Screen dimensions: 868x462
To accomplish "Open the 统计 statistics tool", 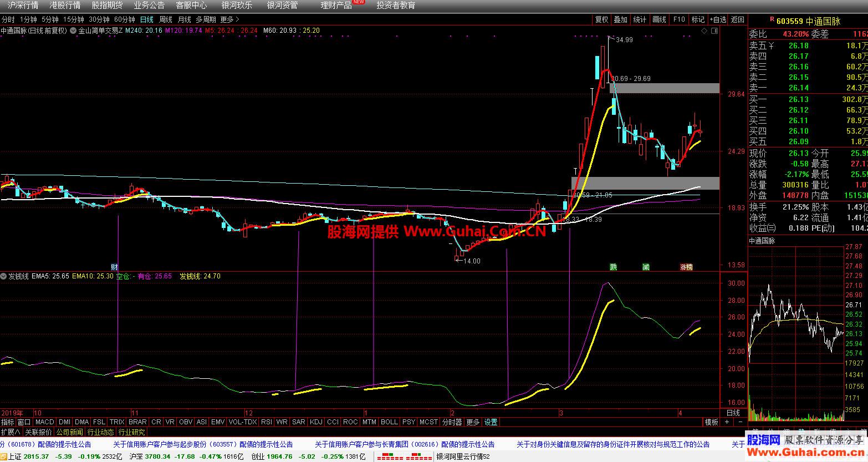I will 640,19.
